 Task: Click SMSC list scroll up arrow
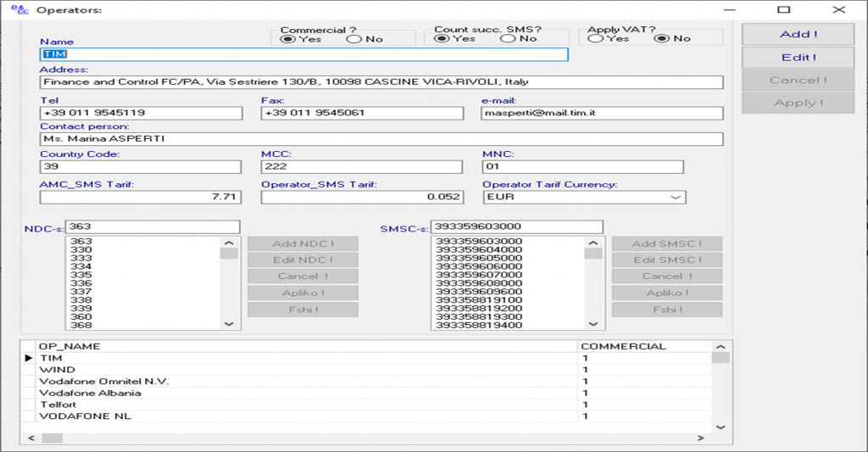coord(593,243)
